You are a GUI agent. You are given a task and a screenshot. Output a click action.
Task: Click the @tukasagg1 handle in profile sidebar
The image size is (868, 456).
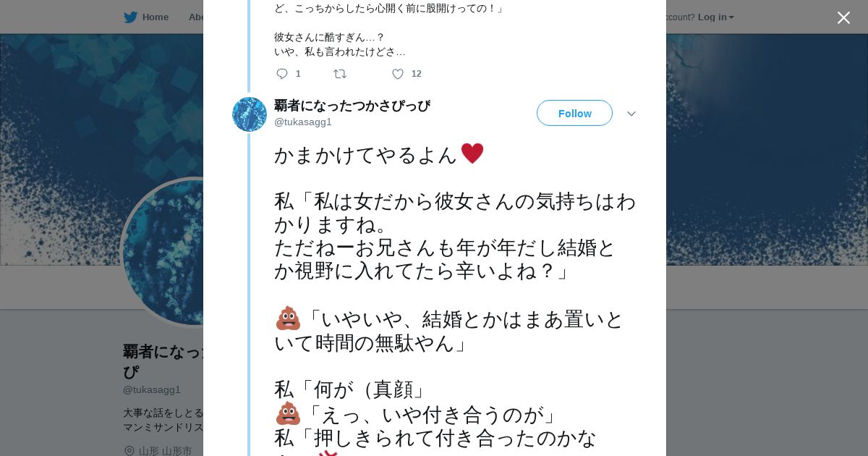pyautogui.click(x=152, y=389)
